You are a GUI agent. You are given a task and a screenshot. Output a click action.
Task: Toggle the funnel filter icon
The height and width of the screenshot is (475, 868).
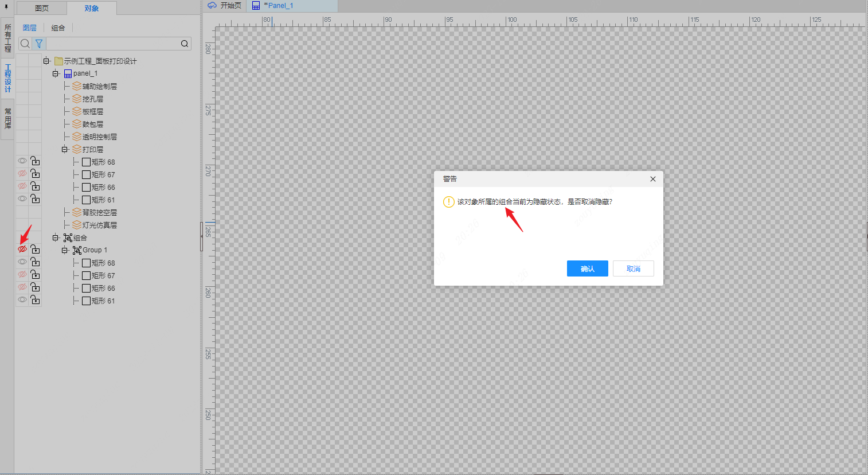coord(39,44)
